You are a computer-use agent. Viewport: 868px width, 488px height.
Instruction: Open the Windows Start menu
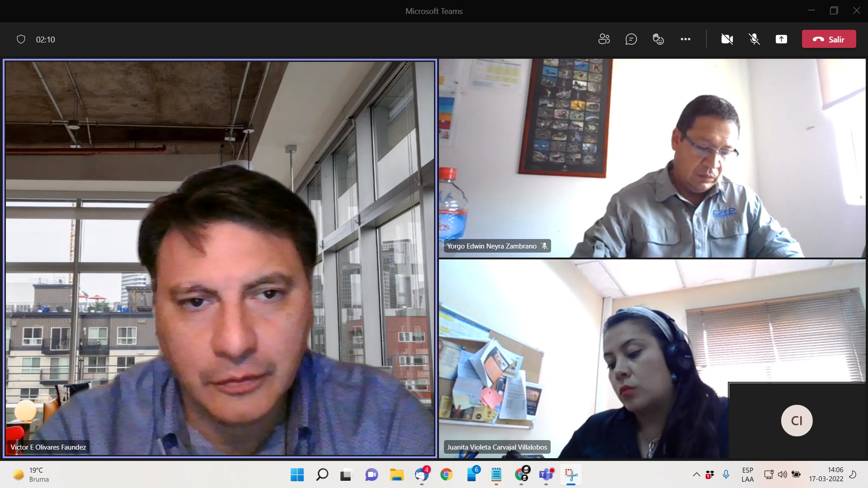[297, 475]
